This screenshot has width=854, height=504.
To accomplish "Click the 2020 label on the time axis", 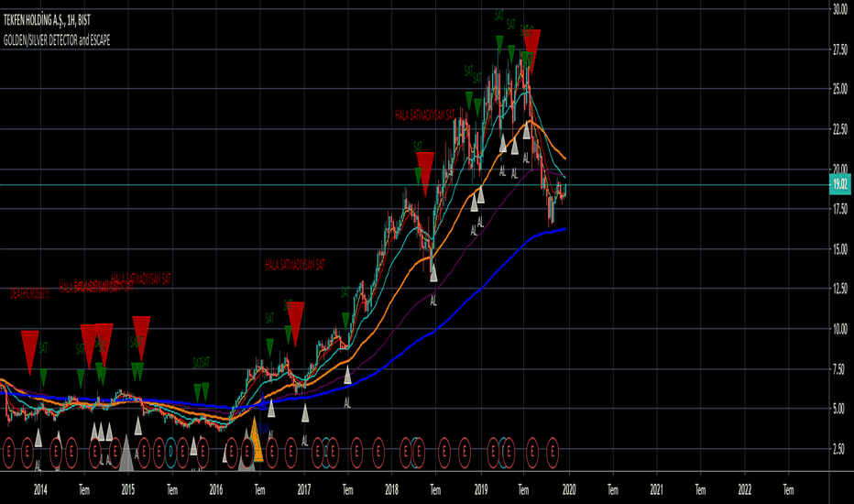I will [569, 490].
